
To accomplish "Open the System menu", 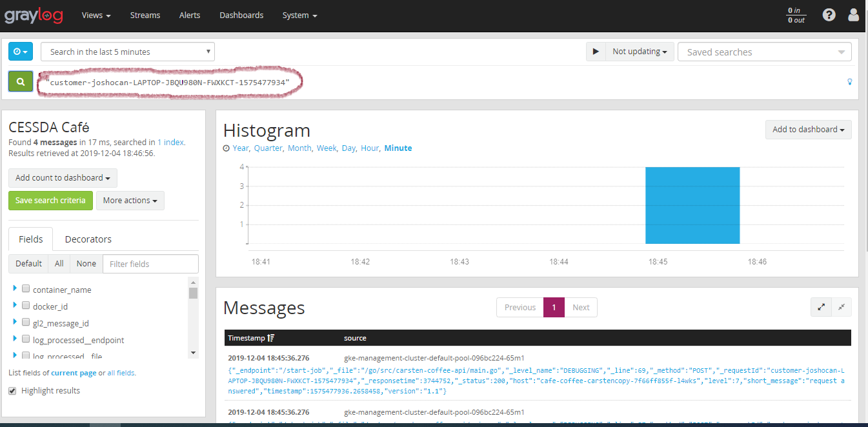I will pos(299,15).
